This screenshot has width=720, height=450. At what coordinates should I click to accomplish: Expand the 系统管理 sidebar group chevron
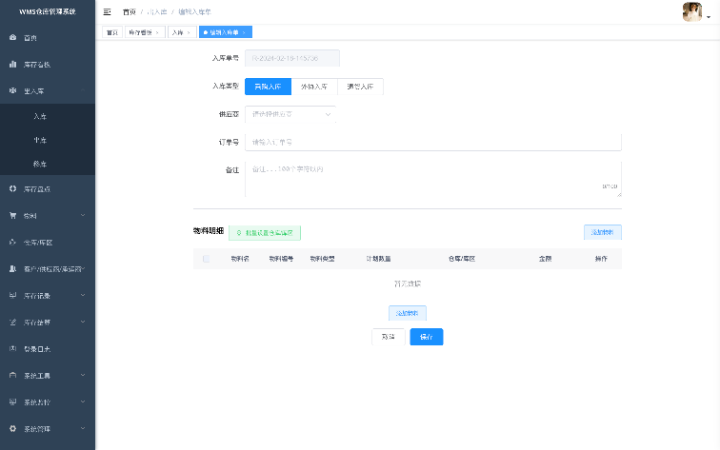click(83, 428)
